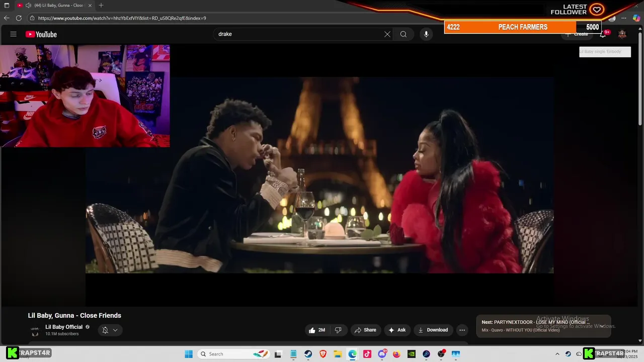Viewport: 644px width, 362px height.
Task: Go back with the browser back arrow
Action: [7, 18]
